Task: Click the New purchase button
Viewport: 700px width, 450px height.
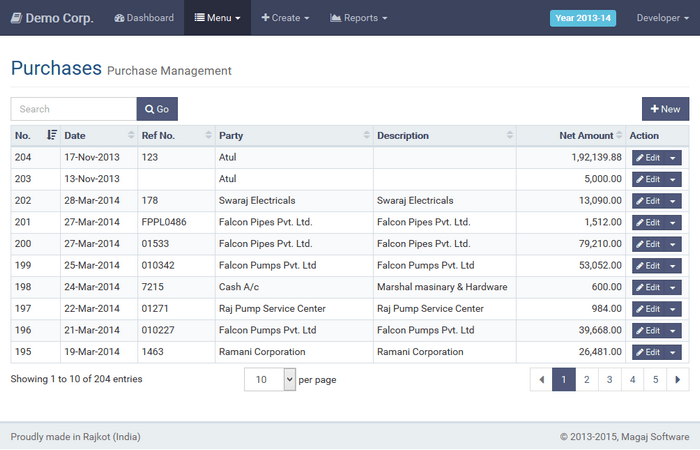Action: (x=665, y=109)
